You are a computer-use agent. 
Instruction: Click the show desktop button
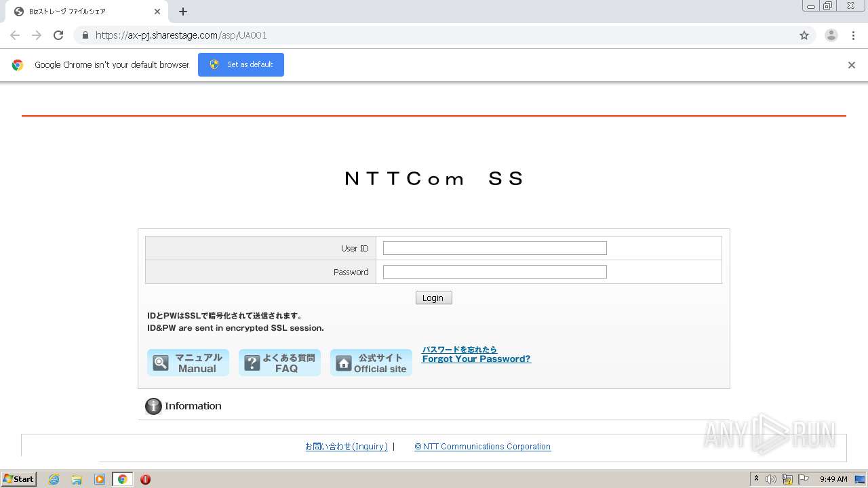[x=861, y=479]
